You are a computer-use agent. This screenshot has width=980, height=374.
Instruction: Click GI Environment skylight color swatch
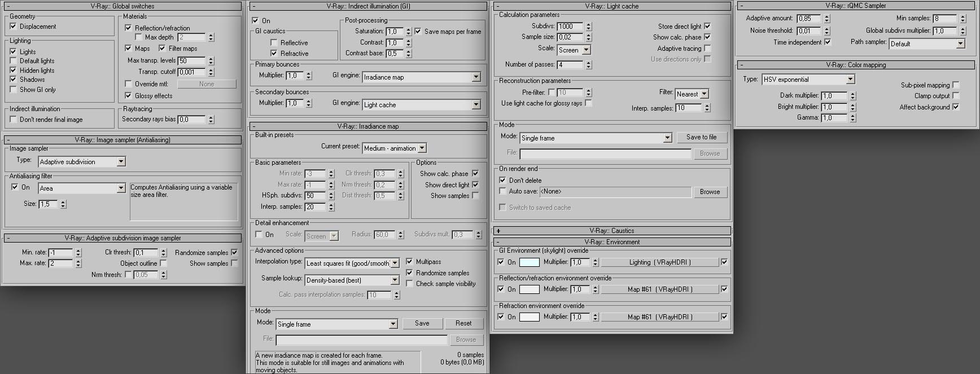click(529, 262)
